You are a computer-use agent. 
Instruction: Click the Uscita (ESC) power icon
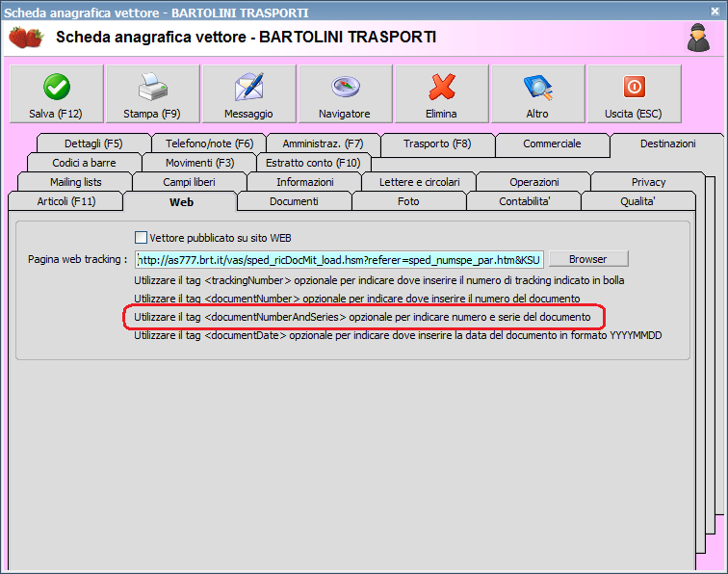point(635,87)
